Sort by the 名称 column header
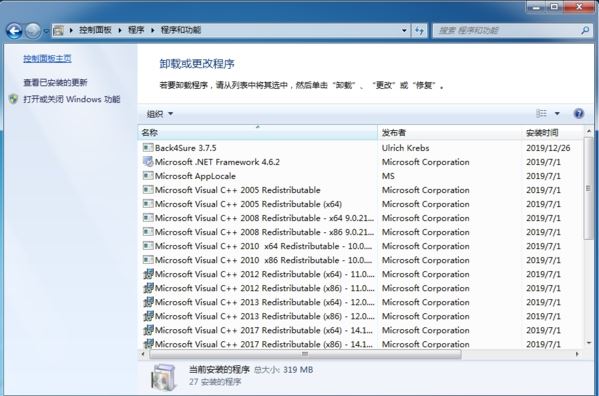The height and width of the screenshot is (396, 599). [x=257, y=133]
